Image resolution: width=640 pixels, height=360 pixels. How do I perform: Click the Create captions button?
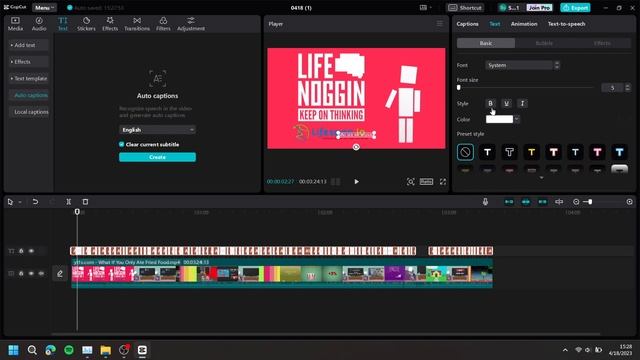[158, 157]
